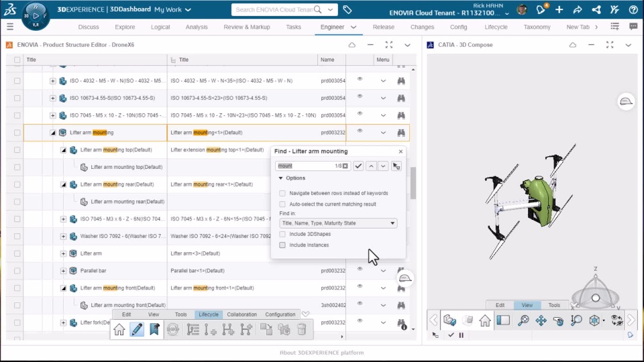Image resolution: width=644 pixels, height=362 pixels.
Task: Open view mode dropdown arrow in 3D Compose toolbar
Action: pos(603,320)
